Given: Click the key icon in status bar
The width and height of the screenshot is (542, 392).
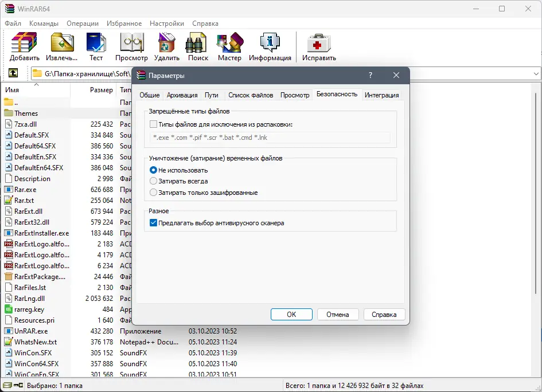Looking at the screenshot, I should (18, 385).
